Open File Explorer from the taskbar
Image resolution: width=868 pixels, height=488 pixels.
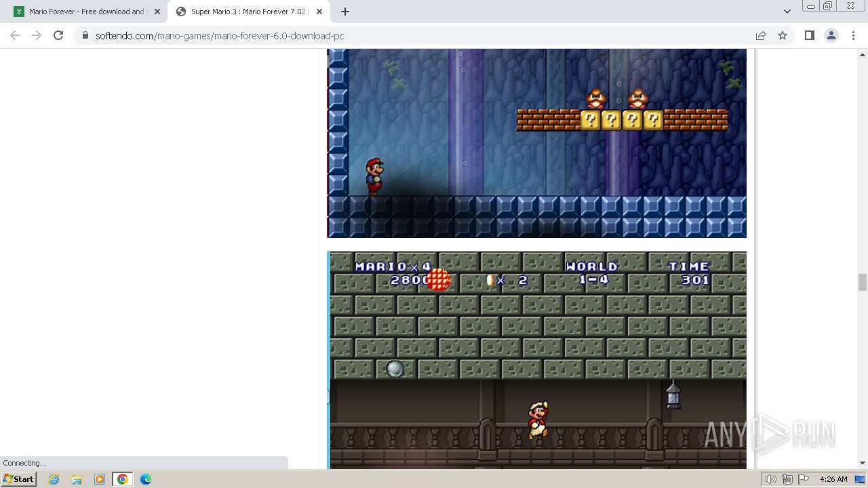click(77, 479)
